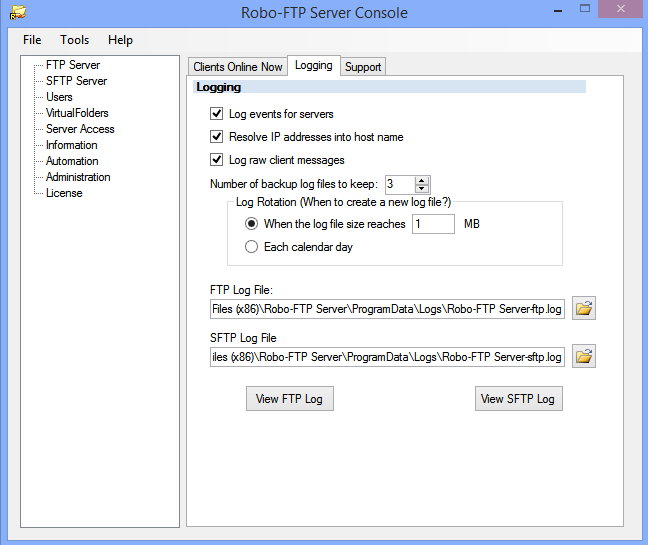Click the SFTP Log File path field
648x545 pixels.
[387, 357]
